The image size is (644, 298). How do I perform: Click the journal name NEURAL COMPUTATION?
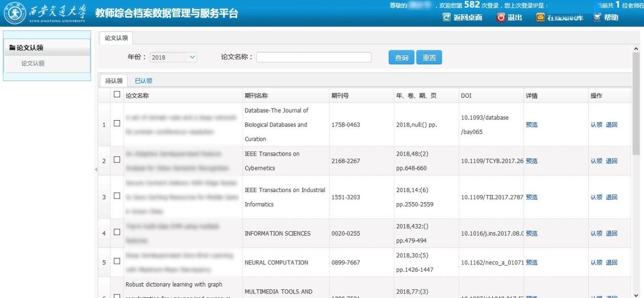coord(277,263)
